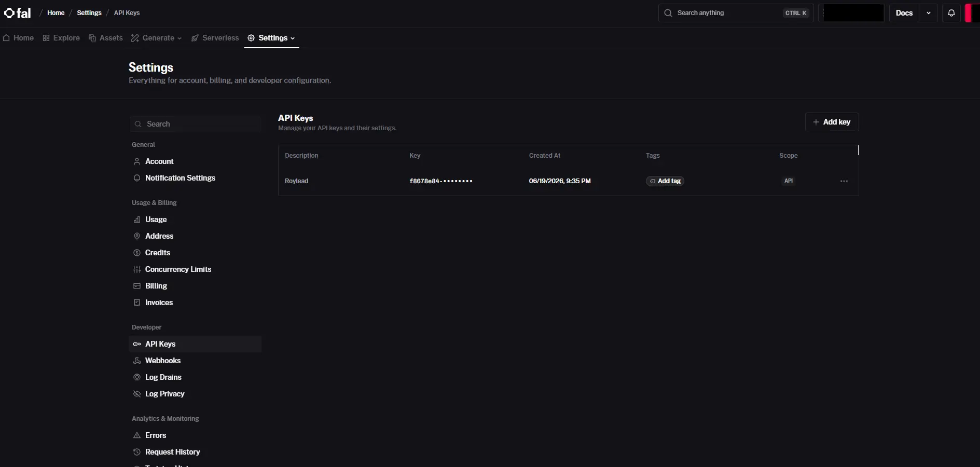Open the Docs button
The width and height of the screenshot is (980, 467).
[904, 13]
